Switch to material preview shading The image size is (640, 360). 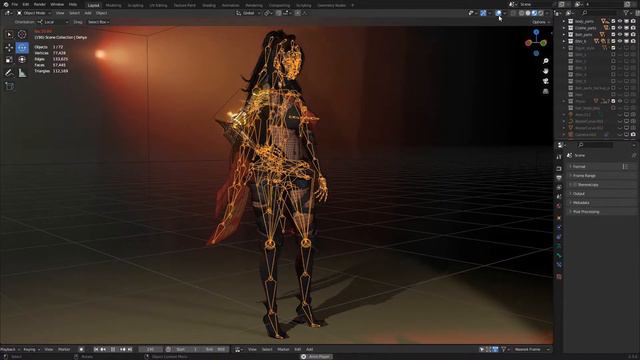(534, 13)
